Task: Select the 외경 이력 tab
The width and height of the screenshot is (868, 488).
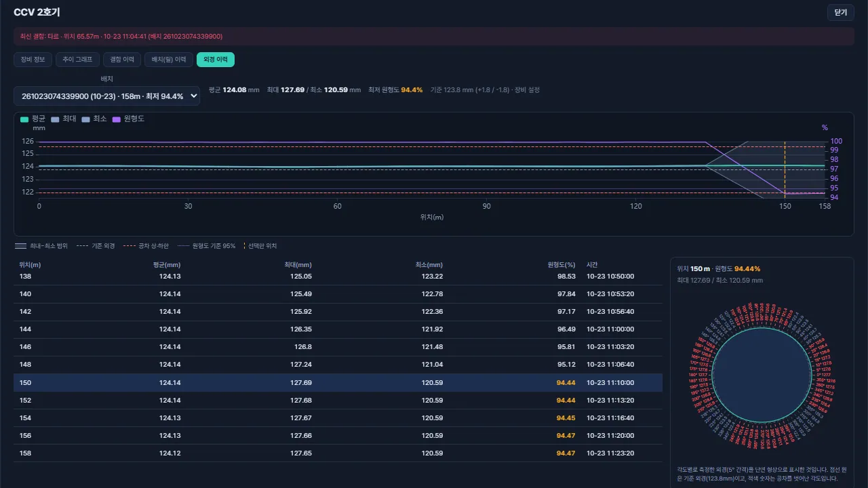Action: point(216,60)
